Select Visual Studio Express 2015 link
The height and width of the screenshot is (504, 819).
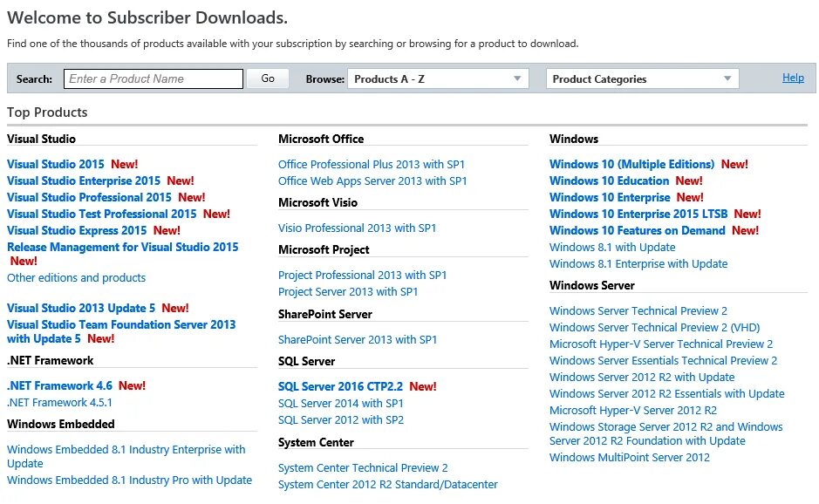[x=77, y=231]
